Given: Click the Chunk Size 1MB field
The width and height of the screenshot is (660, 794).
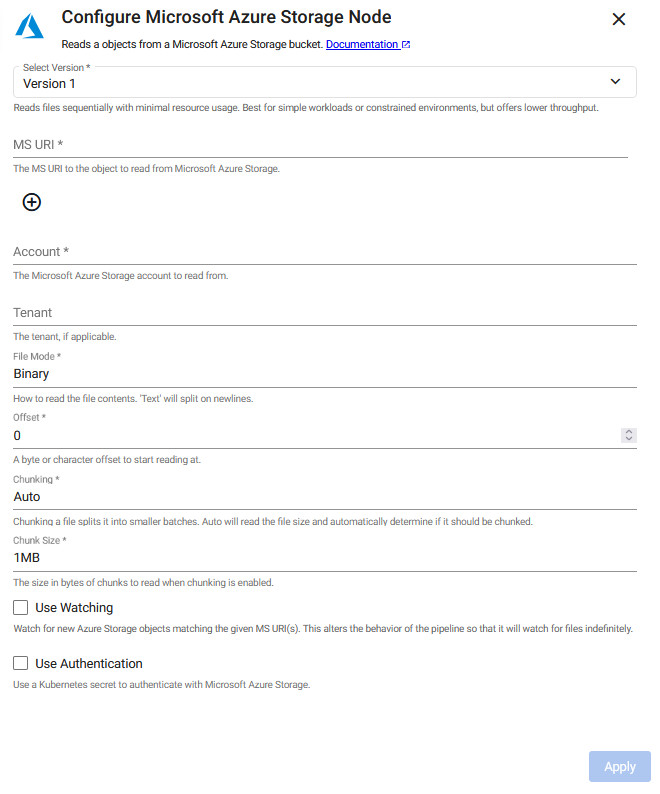Looking at the screenshot, I should point(324,558).
